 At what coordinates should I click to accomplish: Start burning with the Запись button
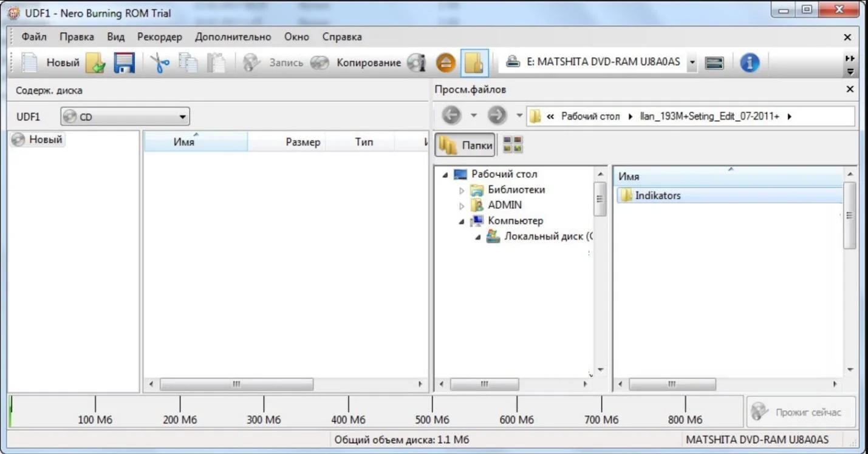tap(272, 63)
